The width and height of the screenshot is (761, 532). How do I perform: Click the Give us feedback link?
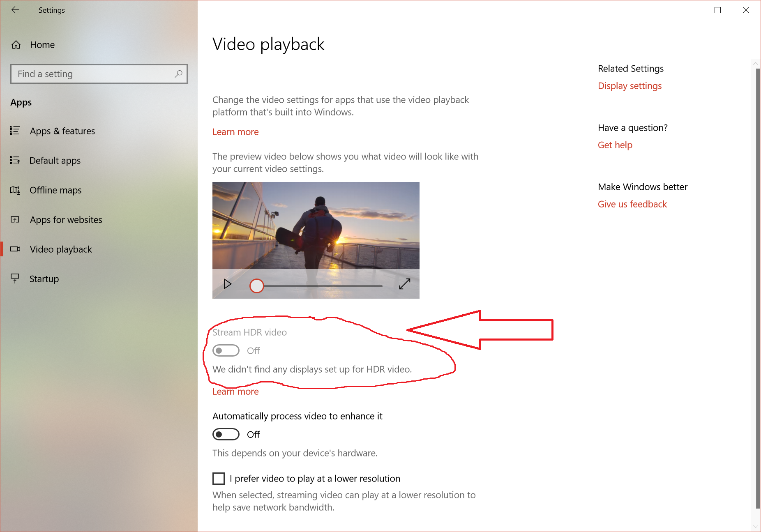click(632, 204)
